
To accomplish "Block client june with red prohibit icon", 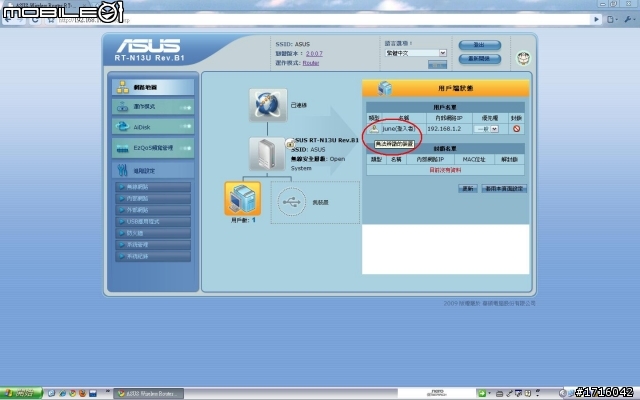I will coord(516,129).
